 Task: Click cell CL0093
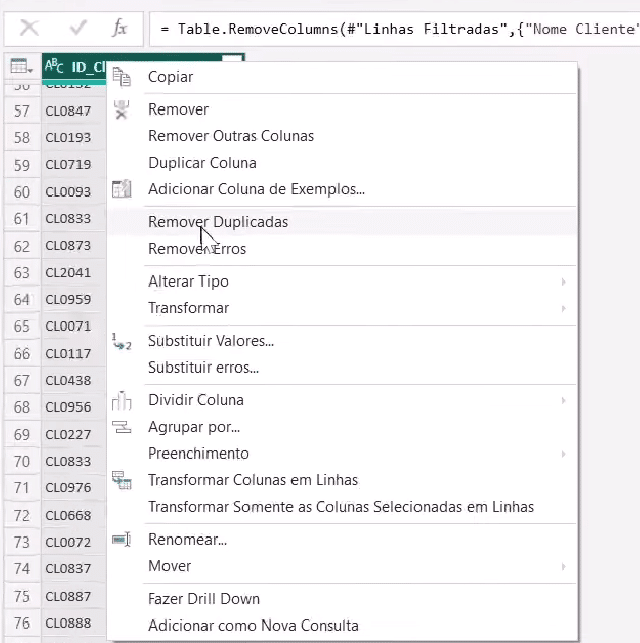(x=68, y=192)
